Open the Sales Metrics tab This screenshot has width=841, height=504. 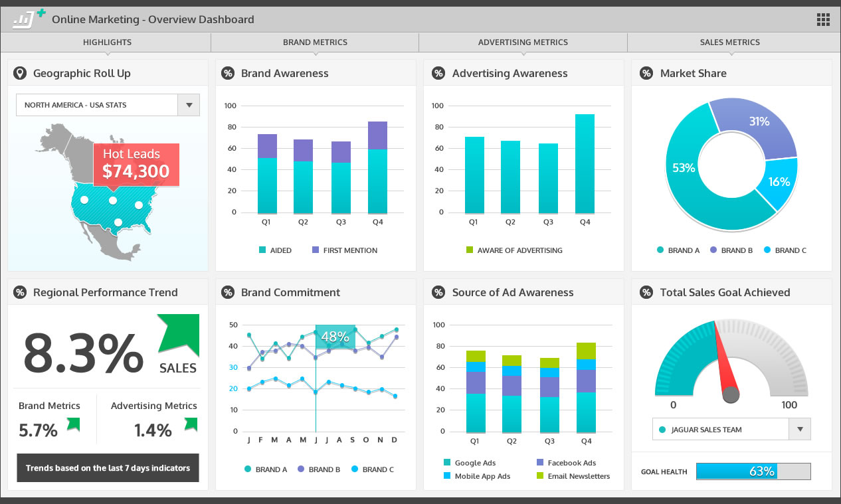729,42
